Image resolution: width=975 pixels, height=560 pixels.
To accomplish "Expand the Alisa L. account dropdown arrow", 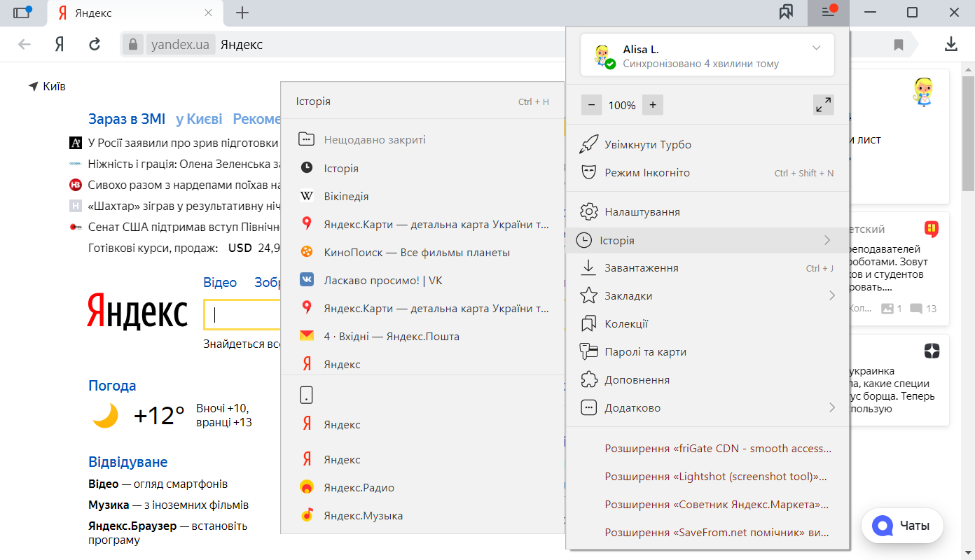I will 816,48.
